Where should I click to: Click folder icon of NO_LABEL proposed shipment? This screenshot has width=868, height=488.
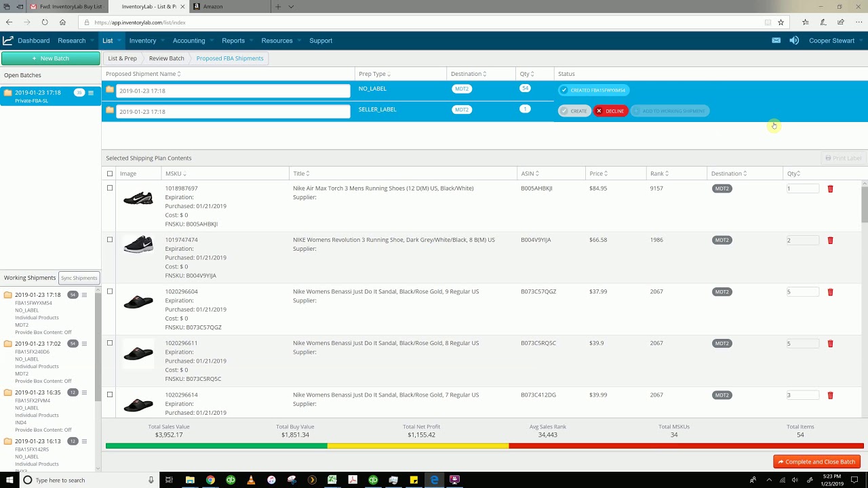[x=110, y=89]
